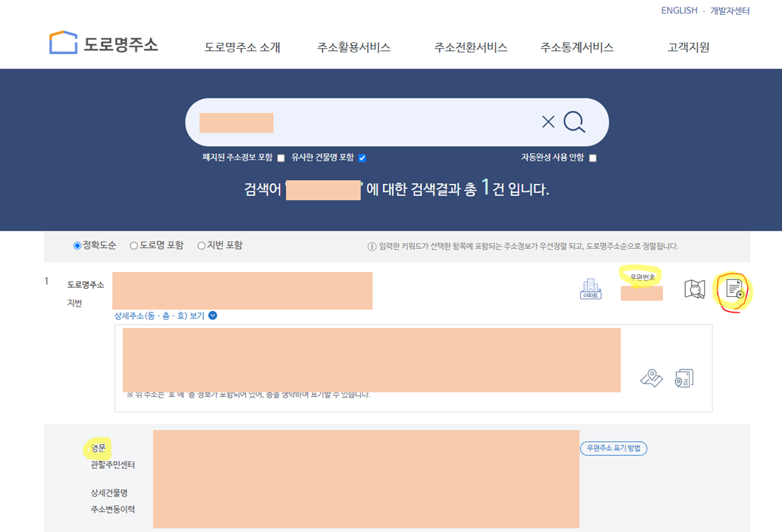Select the map viewer icon beside the postal code
This screenshot has height=532, width=782.
(x=693, y=290)
